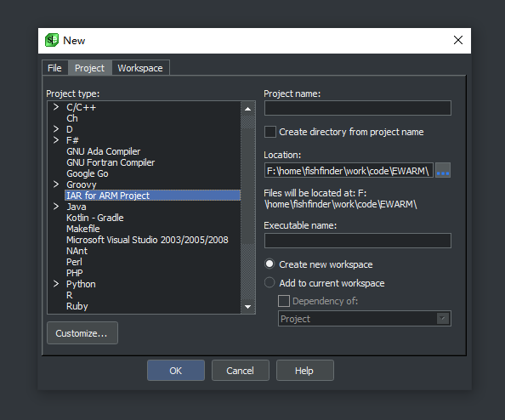Select R project type
505x420 pixels.
click(x=69, y=295)
